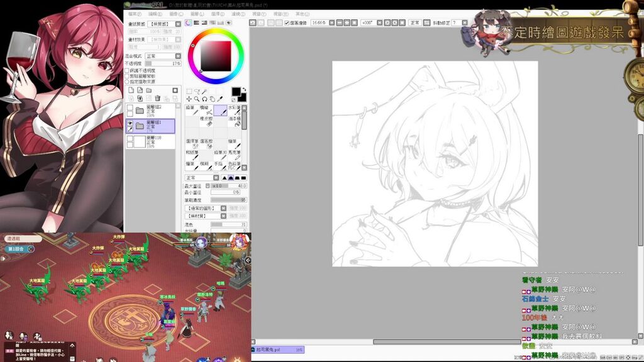Create a new linework layer
This screenshot has width=644, height=362.
140,90
